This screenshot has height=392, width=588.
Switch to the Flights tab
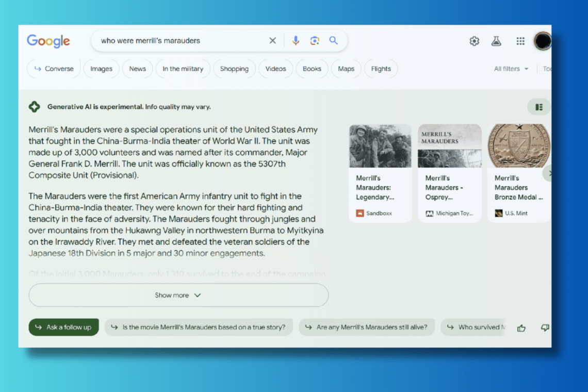click(x=381, y=69)
